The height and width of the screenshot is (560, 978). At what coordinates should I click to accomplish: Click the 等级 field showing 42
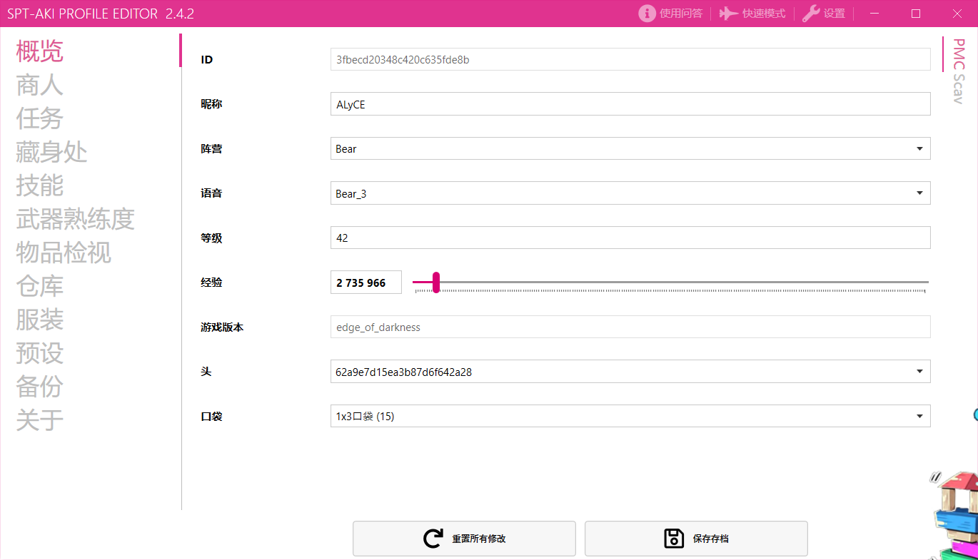pos(630,238)
